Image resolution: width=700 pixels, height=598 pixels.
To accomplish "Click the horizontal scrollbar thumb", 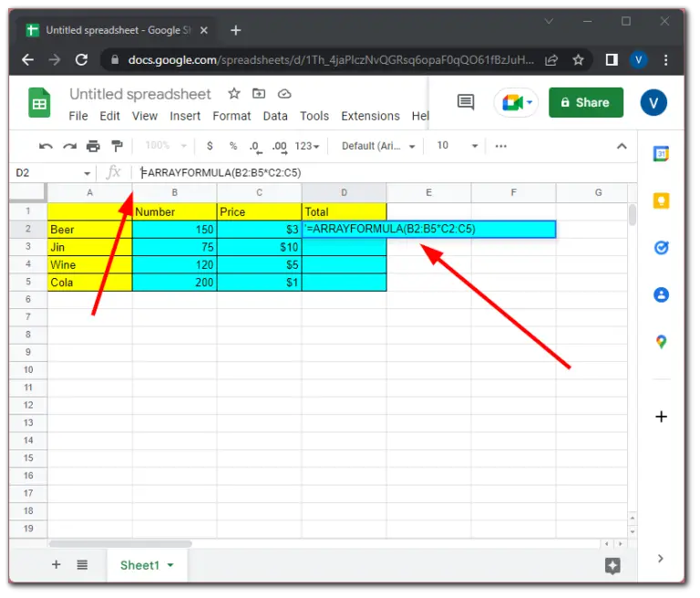I will point(120,544).
